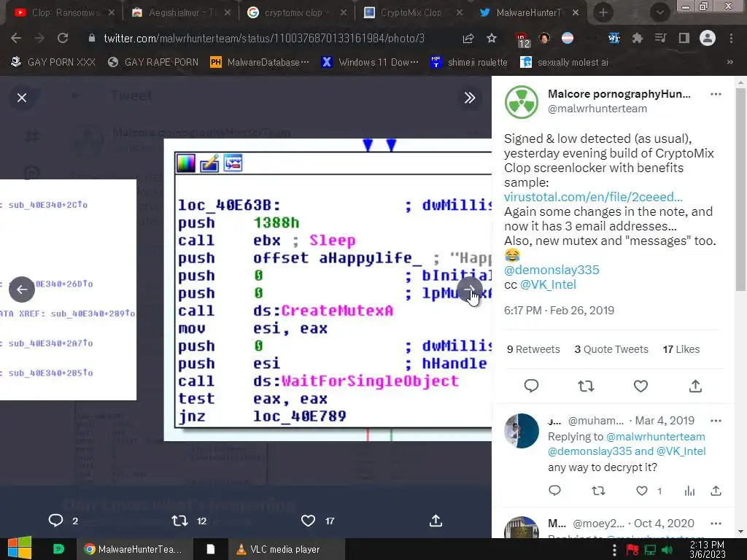747x560 pixels.
Task: Open the virustotal.com link
Action: (593, 197)
